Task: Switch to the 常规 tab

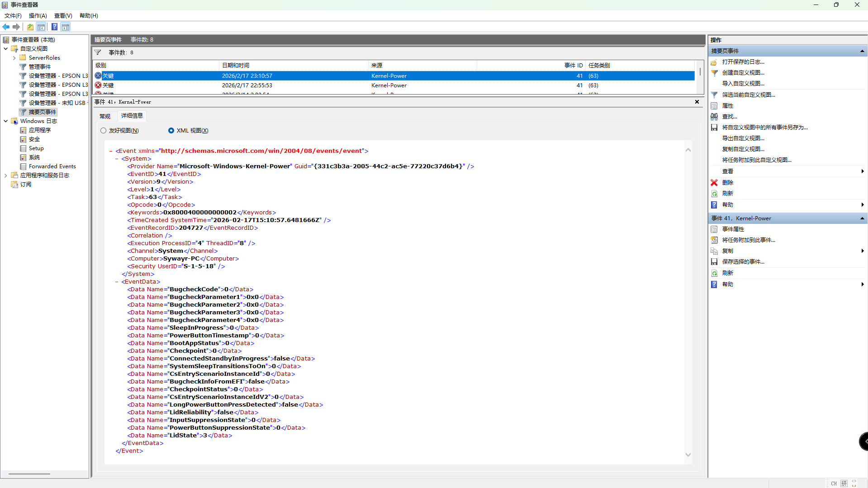Action: pos(105,116)
